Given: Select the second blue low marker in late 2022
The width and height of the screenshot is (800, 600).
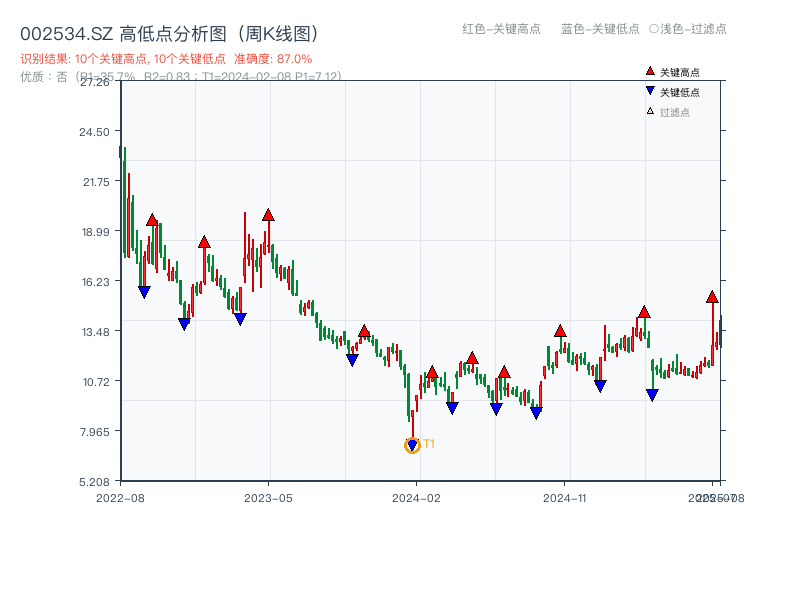Looking at the screenshot, I should pos(184,324).
